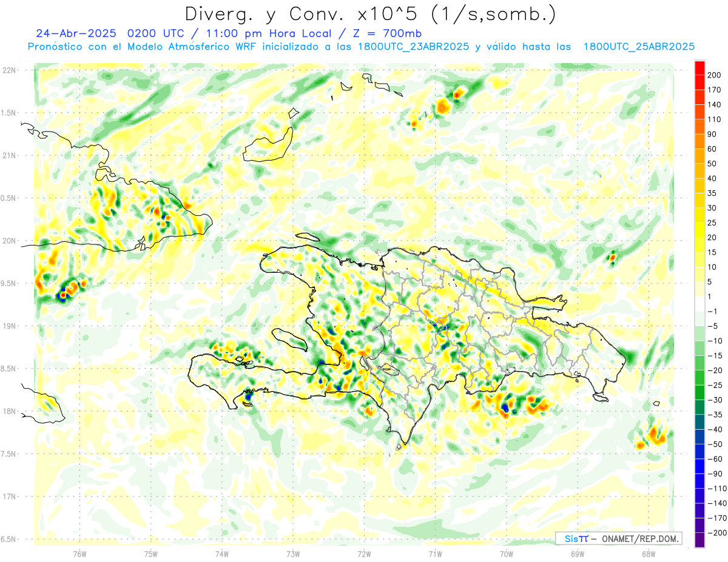The image size is (728, 562).
Task: Click the 68W longitude label
Action: (649, 554)
